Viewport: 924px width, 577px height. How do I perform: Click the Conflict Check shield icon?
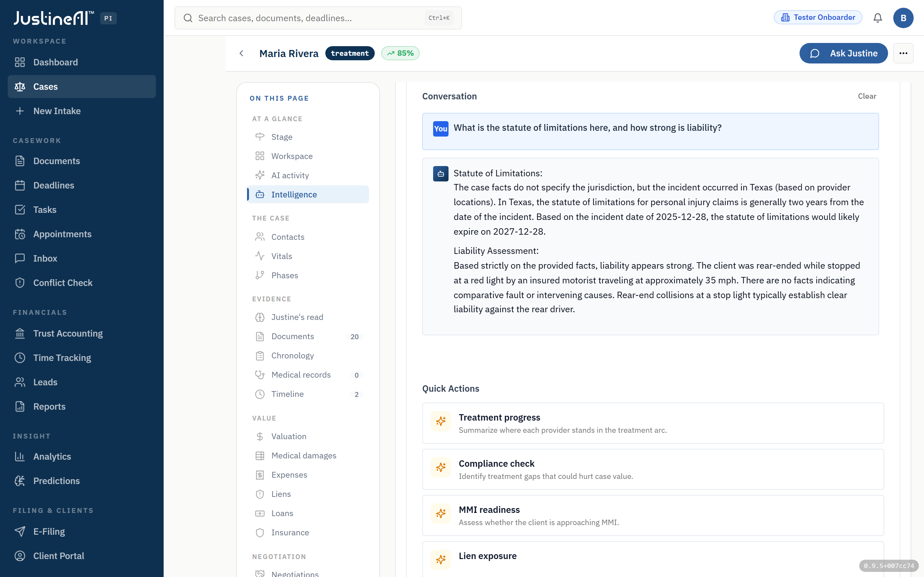20,283
